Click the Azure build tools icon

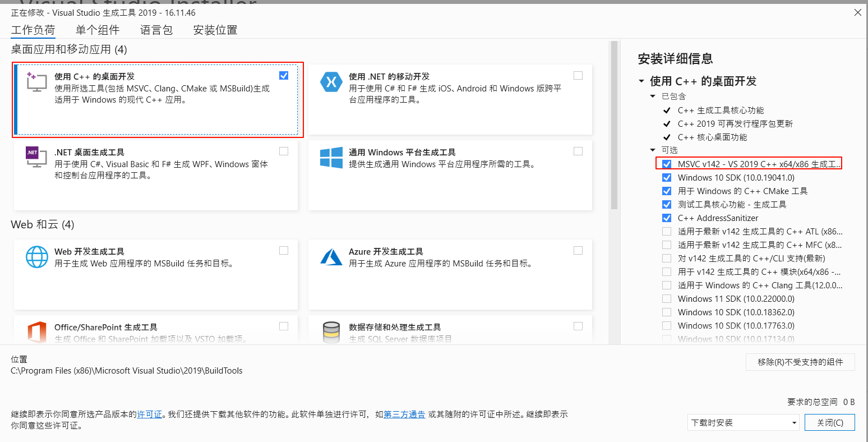tap(331, 257)
